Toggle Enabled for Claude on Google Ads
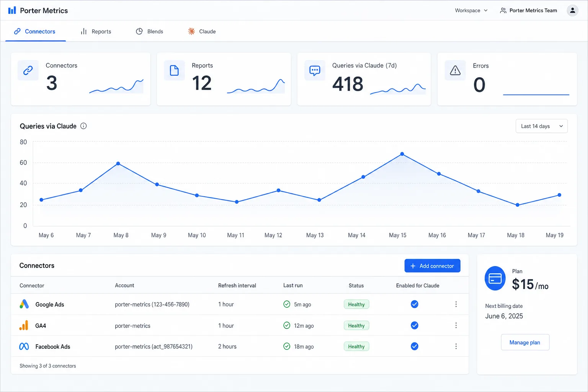The image size is (588, 392). [x=415, y=304]
